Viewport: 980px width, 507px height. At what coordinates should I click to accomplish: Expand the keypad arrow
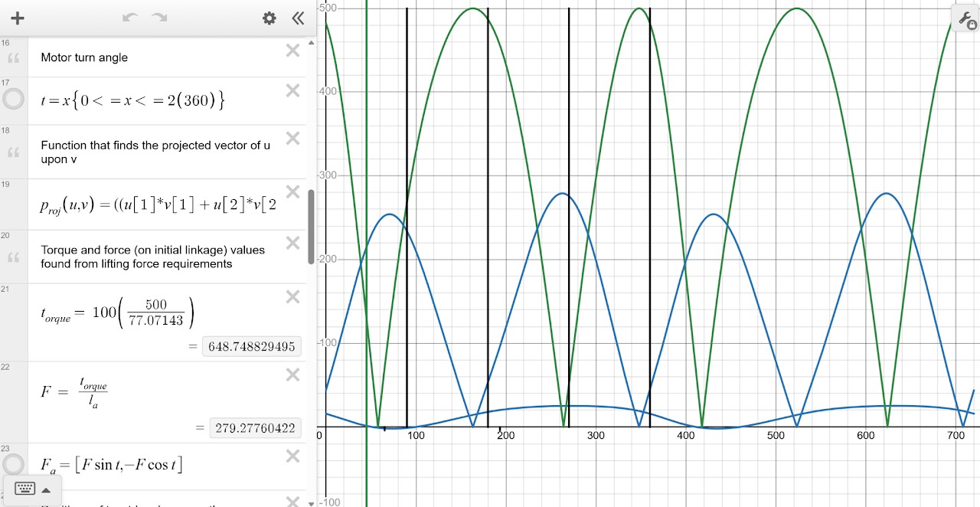[46, 489]
